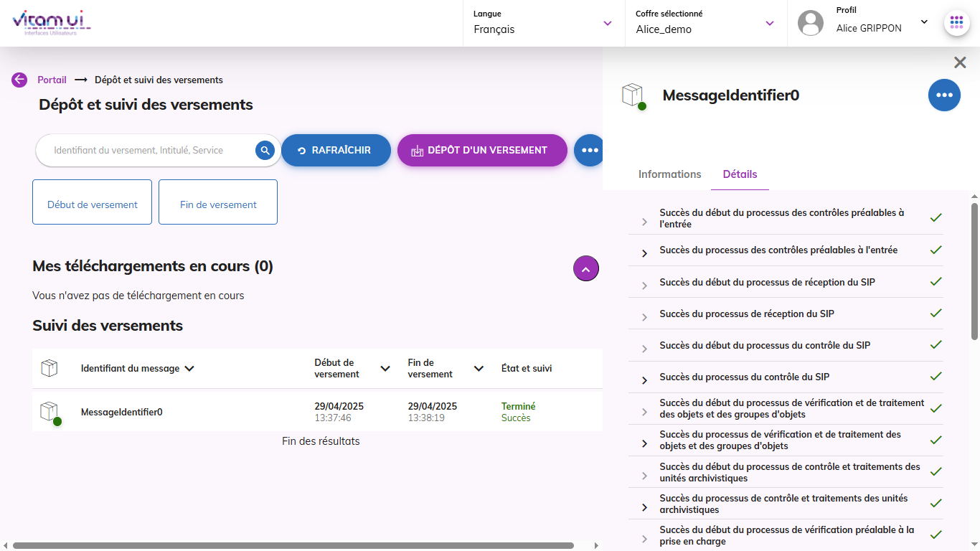Screen dimensions: 980x551
Task: Open the application grid menu icon
Action: click(x=956, y=23)
